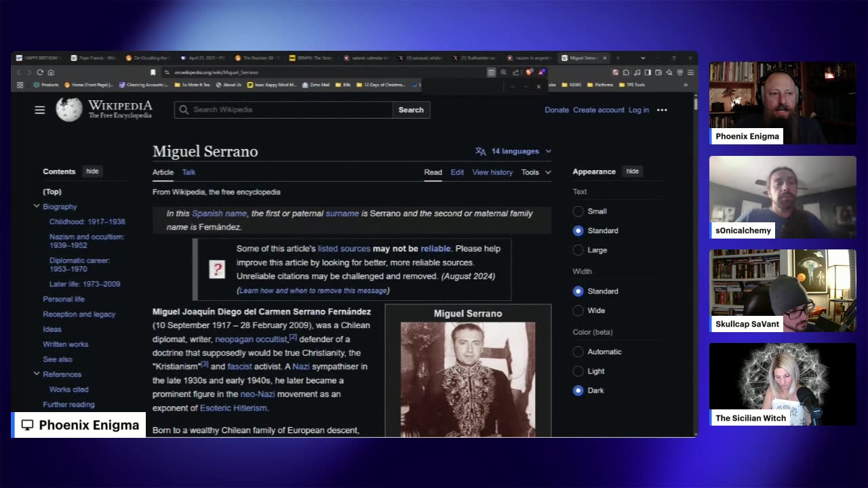Select Small text size radio
This screenshot has height=488, width=868.
point(578,211)
